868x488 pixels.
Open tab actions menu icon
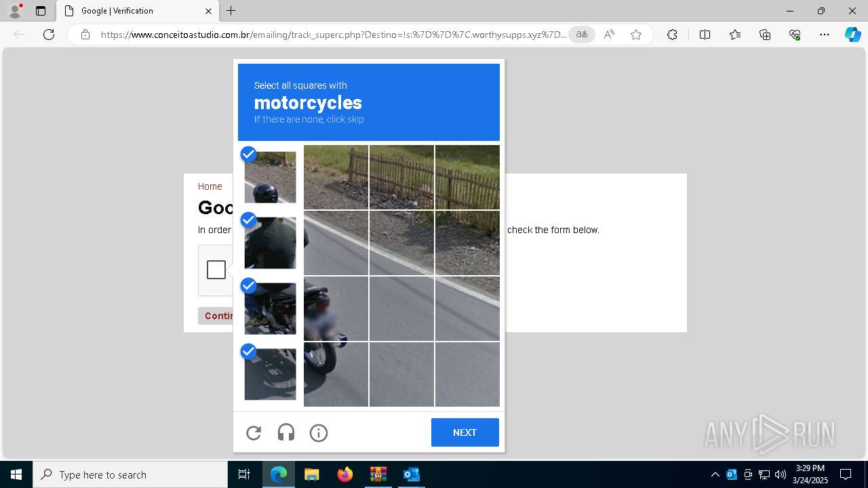click(x=41, y=11)
